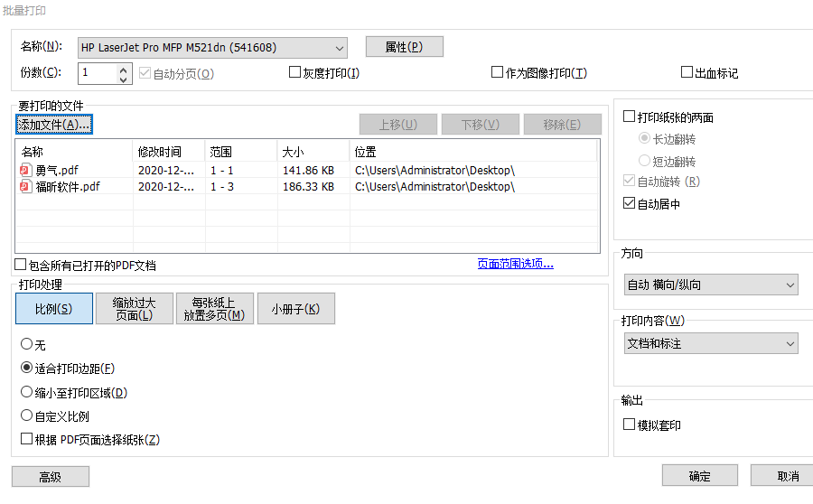Select 短边翻转 radio button

point(644,161)
